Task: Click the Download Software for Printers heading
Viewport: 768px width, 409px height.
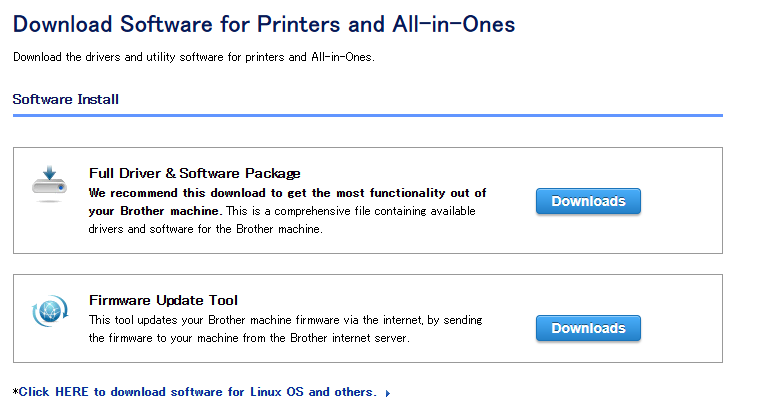Action: 265,24
